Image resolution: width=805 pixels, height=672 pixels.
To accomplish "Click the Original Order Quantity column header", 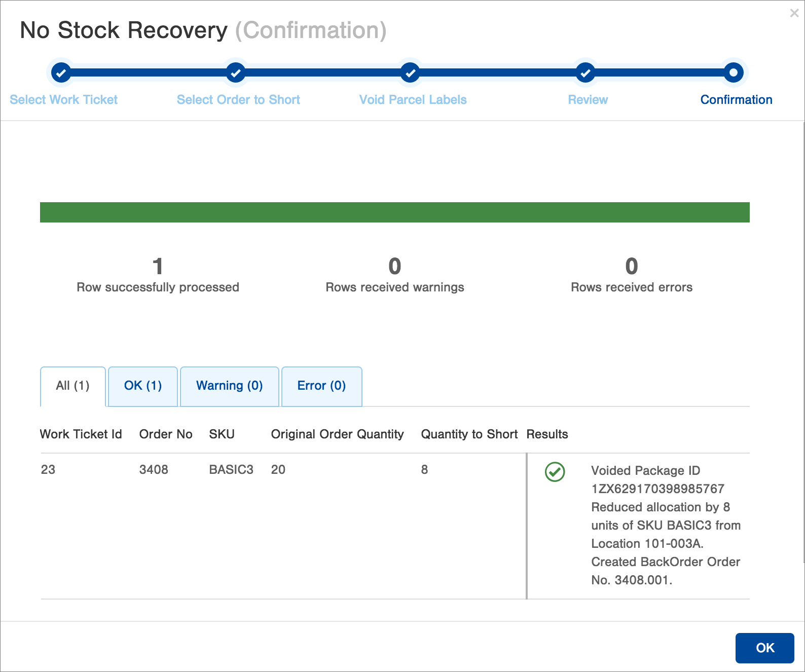I will point(338,434).
